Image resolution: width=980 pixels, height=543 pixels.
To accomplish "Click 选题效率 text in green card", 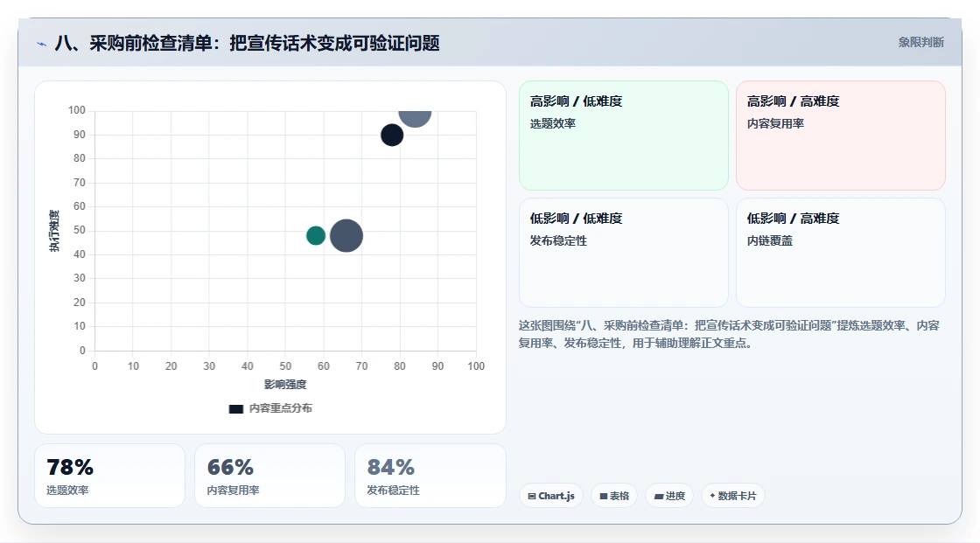I will tap(552, 123).
